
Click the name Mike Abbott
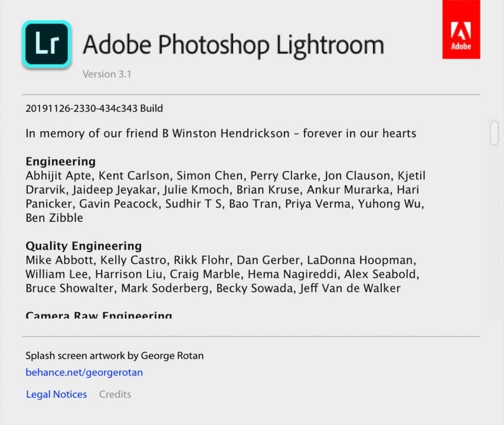(x=59, y=260)
